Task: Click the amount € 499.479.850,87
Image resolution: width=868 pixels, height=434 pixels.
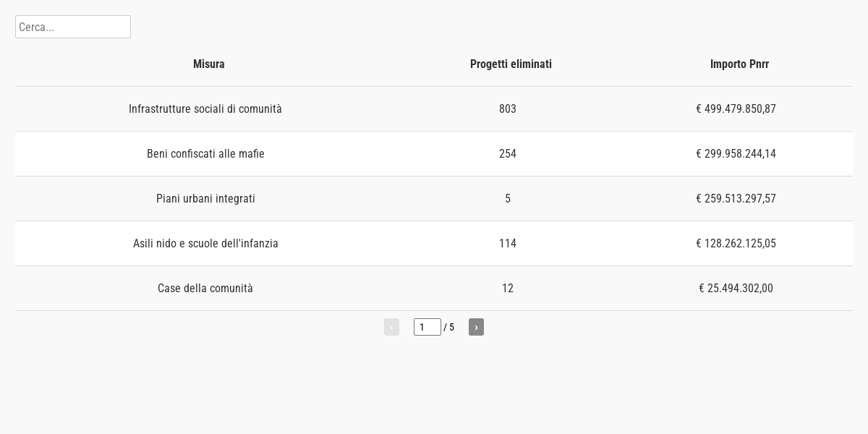Action: tap(736, 109)
